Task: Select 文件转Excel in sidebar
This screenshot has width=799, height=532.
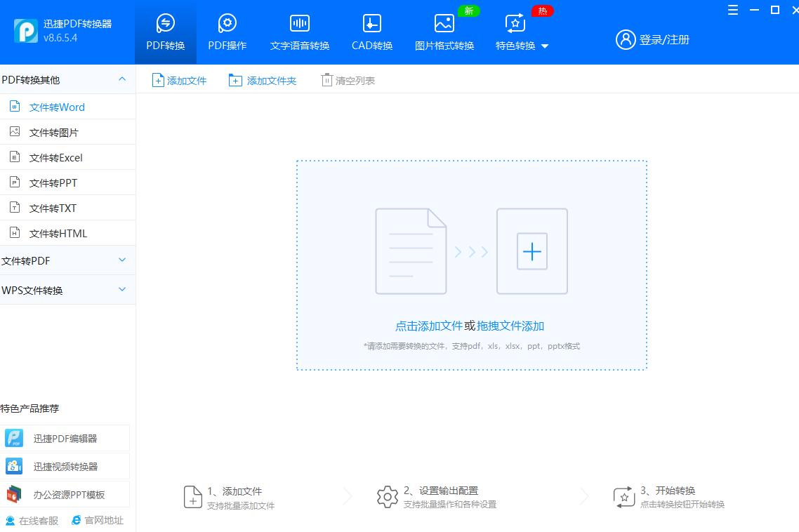Action: (x=67, y=157)
